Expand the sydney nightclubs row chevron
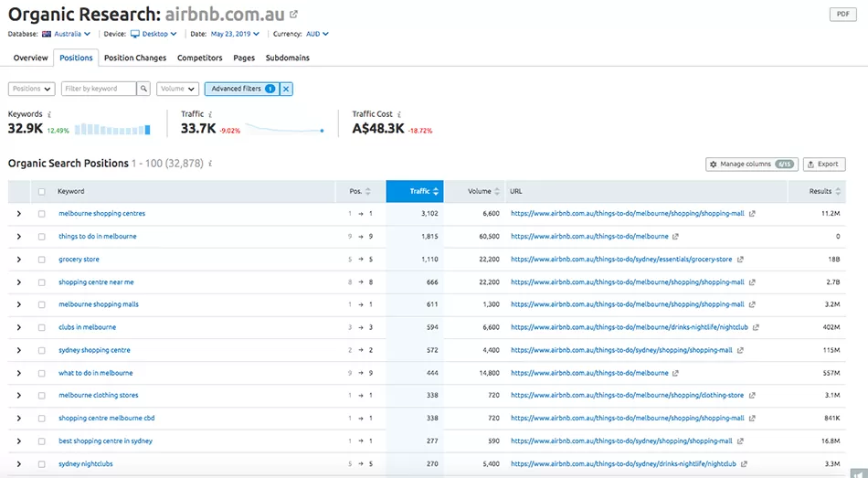The height and width of the screenshot is (478, 868). coord(19,464)
